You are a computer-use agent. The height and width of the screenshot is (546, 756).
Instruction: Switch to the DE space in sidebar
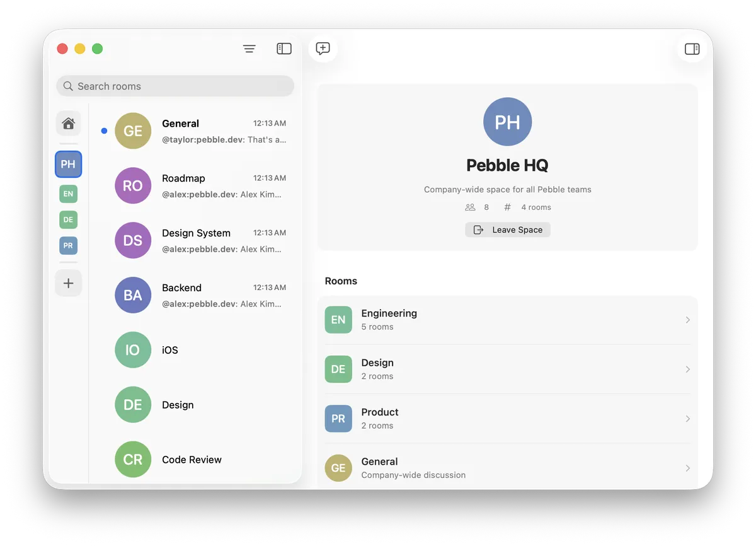click(69, 219)
